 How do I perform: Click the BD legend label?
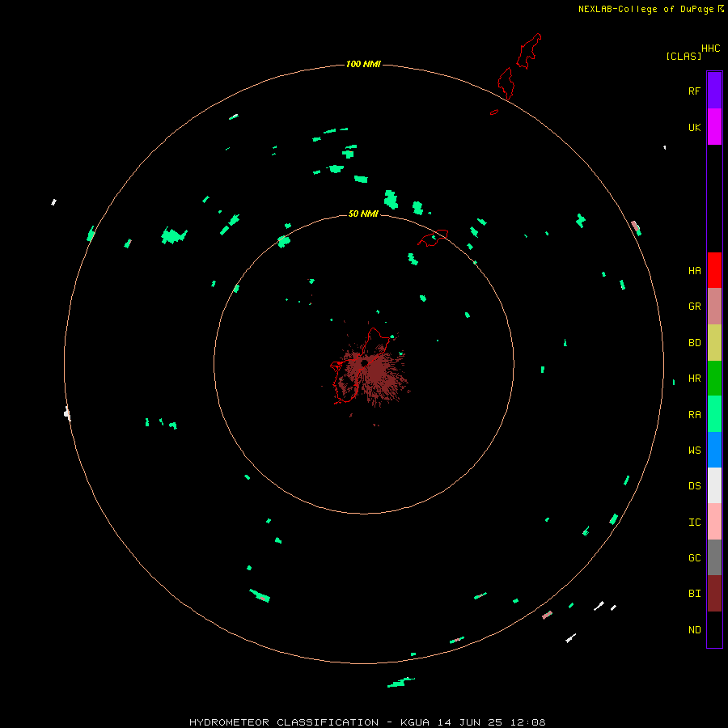[694, 343]
